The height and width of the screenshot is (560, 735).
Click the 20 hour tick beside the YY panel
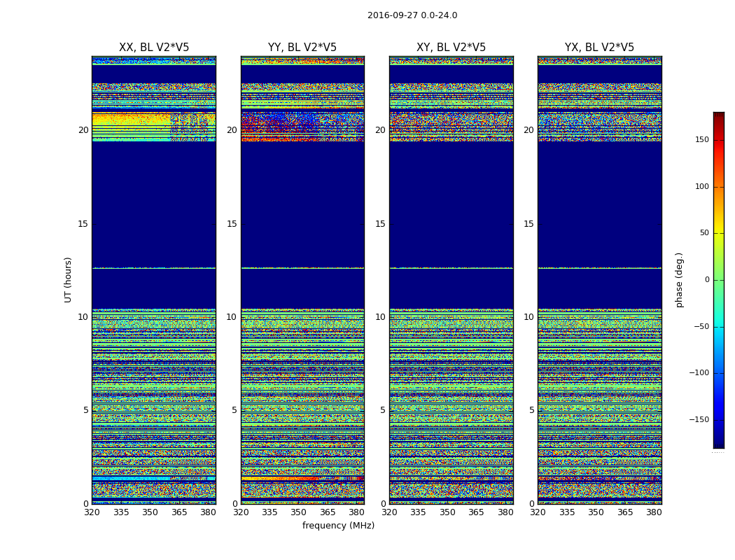coord(232,130)
